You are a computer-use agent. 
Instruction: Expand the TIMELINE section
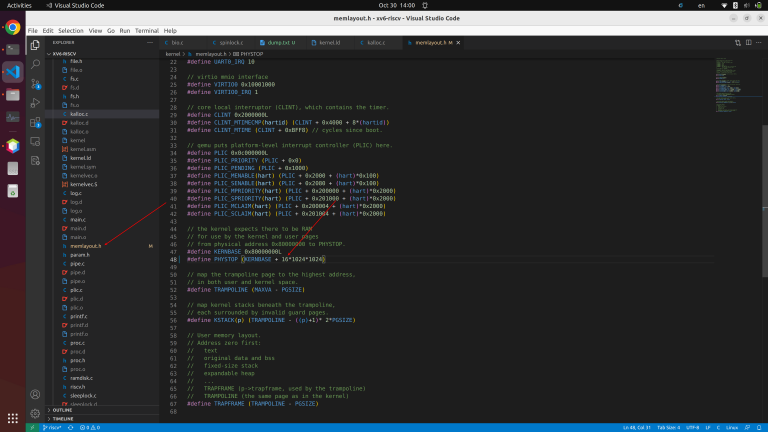tap(63, 419)
